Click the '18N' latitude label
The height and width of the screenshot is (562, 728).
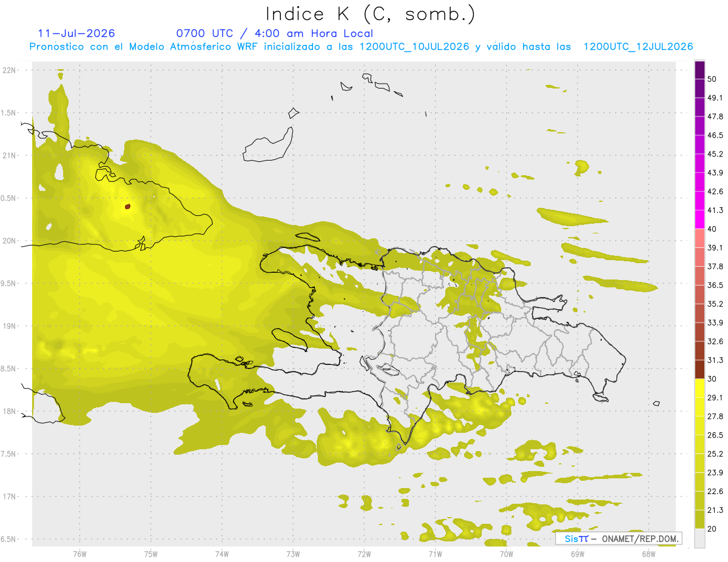(10, 411)
